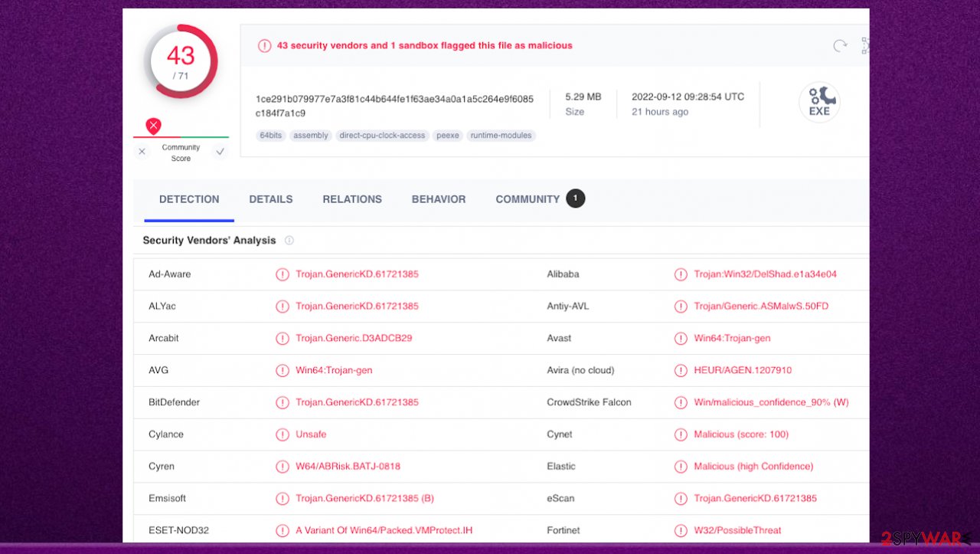Upvote the file with the checkmark vote button

(x=220, y=151)
